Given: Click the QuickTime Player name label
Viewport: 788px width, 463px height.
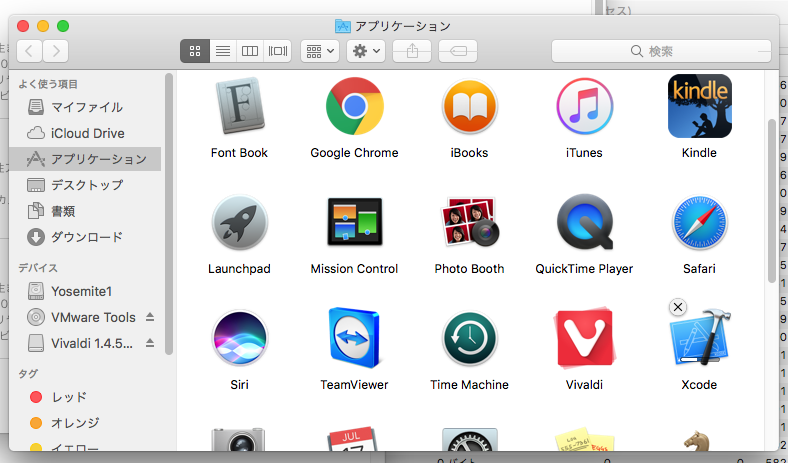Looking at the screenshot, I should 584,269.
